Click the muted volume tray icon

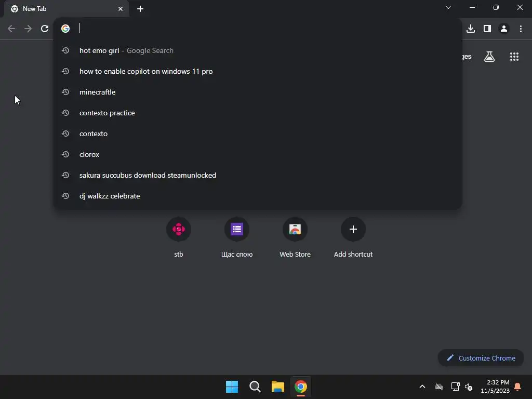tap(469, 387)
